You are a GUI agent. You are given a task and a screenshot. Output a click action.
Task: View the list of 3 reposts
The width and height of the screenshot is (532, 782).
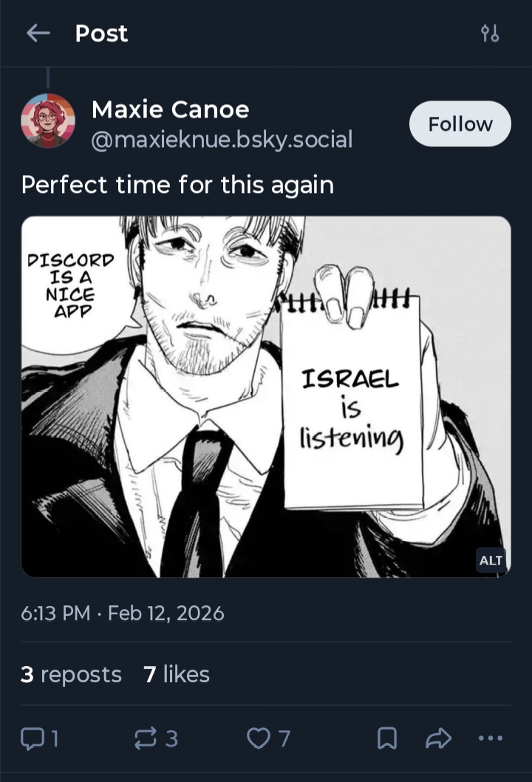(x=71, y=674)
